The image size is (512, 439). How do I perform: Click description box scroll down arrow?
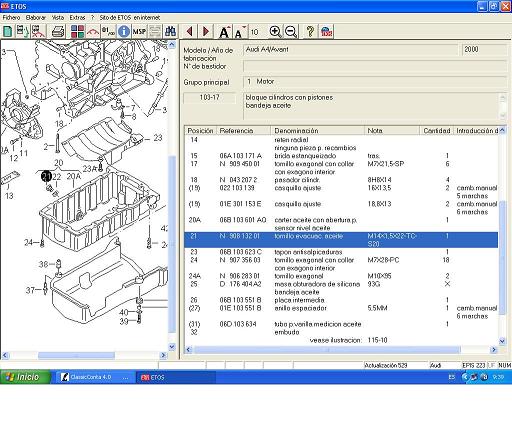(x=503, y=115)
